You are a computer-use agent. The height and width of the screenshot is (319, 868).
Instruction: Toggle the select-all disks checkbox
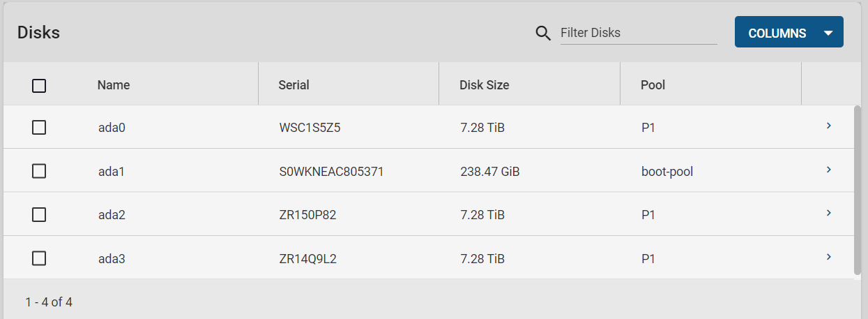click(x=39, y=86)
